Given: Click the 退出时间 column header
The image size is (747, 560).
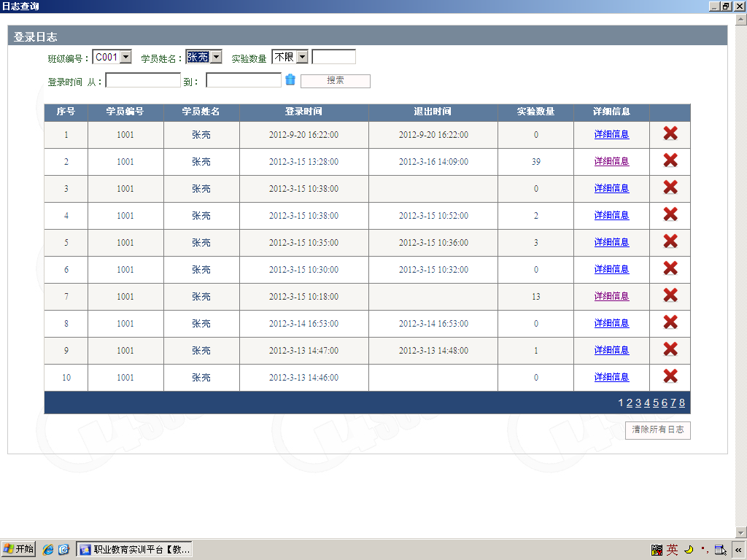Looking at the screenshot, I should point(433,112).
